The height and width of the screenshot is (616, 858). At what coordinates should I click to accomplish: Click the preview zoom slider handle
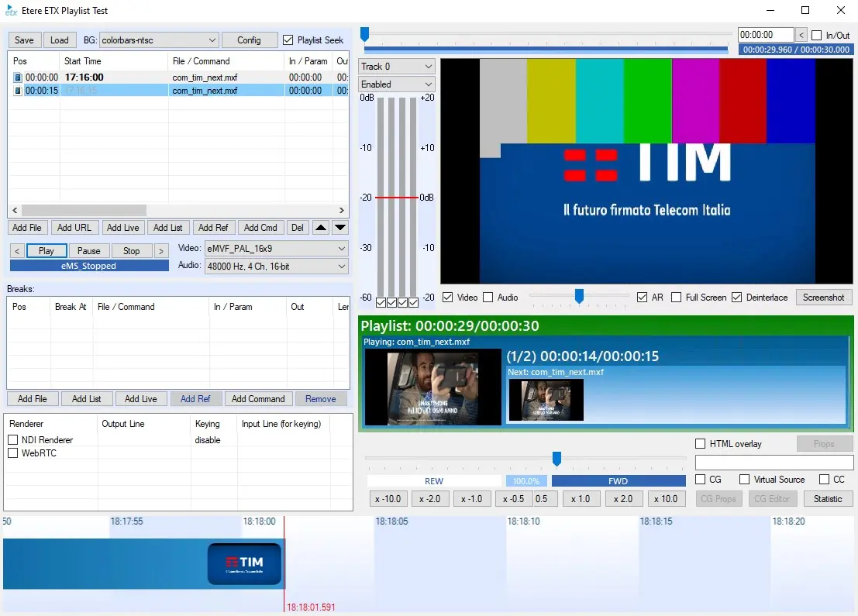[x=578, y=296]
